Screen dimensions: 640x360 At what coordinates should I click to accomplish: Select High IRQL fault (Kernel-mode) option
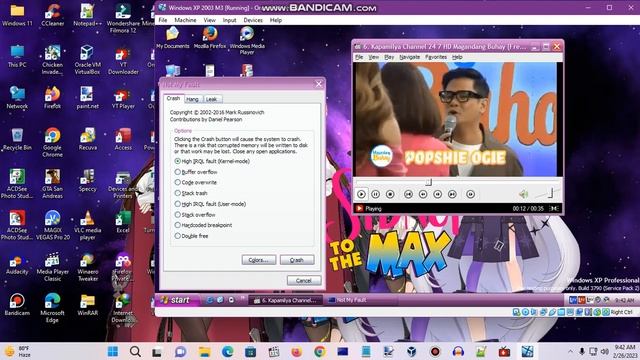pos(212,161)
